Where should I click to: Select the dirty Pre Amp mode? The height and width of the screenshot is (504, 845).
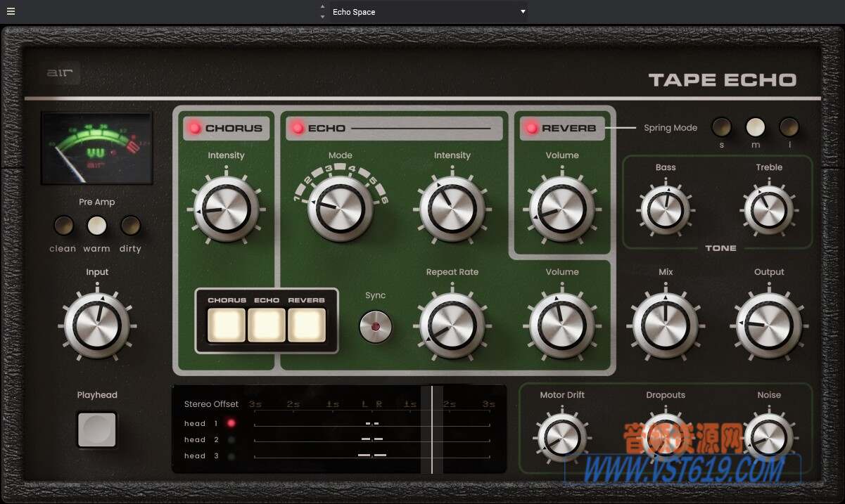130,226
